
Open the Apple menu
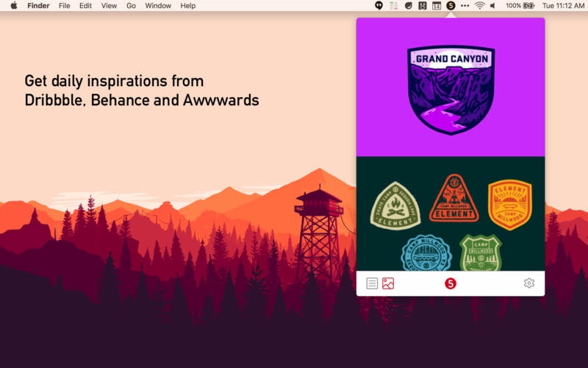pos(14,5)
